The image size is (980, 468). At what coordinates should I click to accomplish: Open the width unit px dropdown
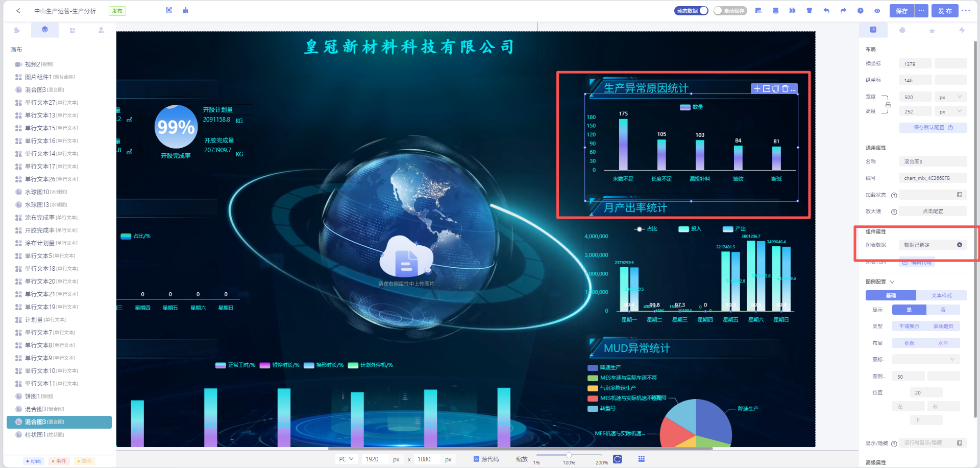[x=950, y=97]
